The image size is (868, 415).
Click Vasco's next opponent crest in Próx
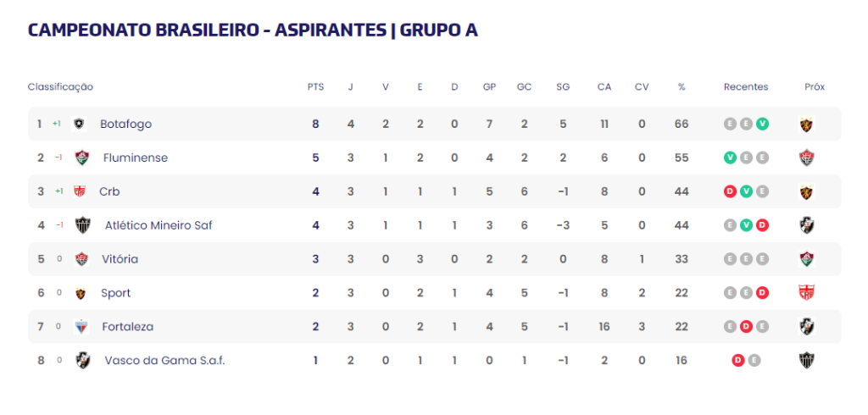pos(807,360)
